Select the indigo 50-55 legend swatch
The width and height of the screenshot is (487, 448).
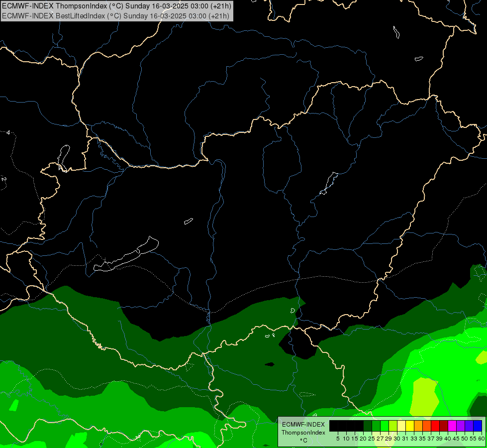coord(469,426)
